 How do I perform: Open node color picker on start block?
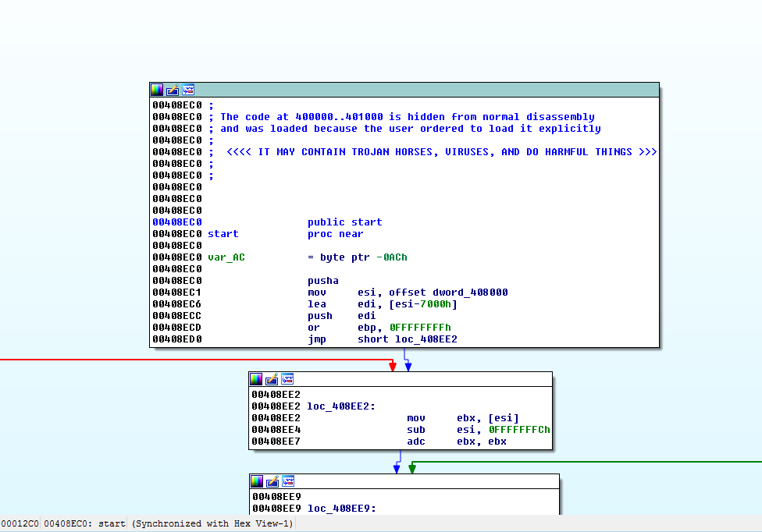157,90
